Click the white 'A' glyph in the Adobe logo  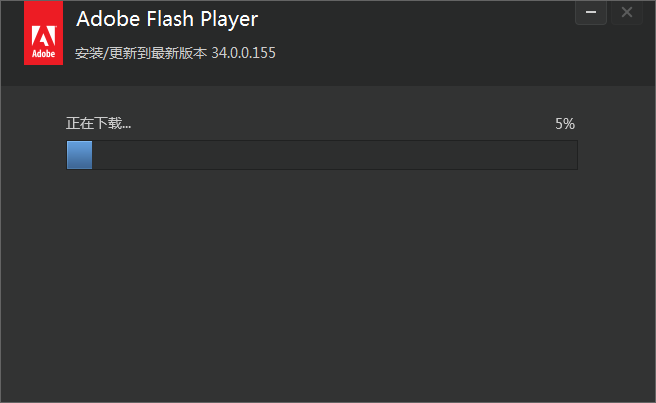pyautogui.click(x=43, y=32)
